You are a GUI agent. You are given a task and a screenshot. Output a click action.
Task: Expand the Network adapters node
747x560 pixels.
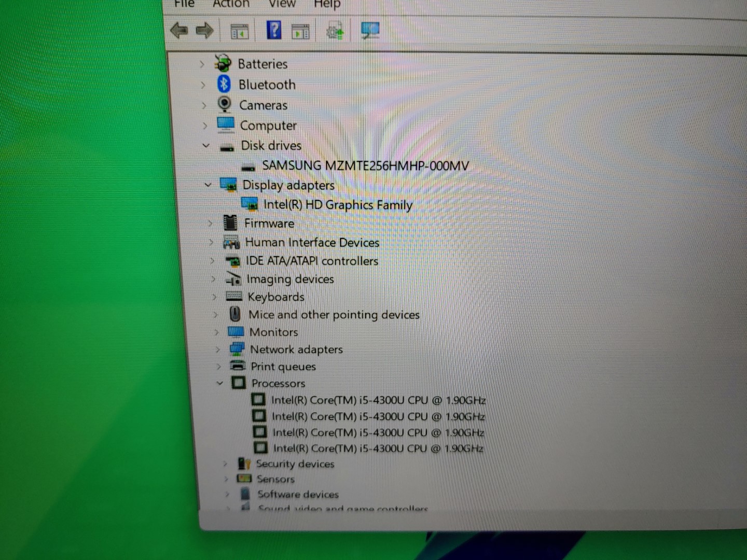[218, 349]
